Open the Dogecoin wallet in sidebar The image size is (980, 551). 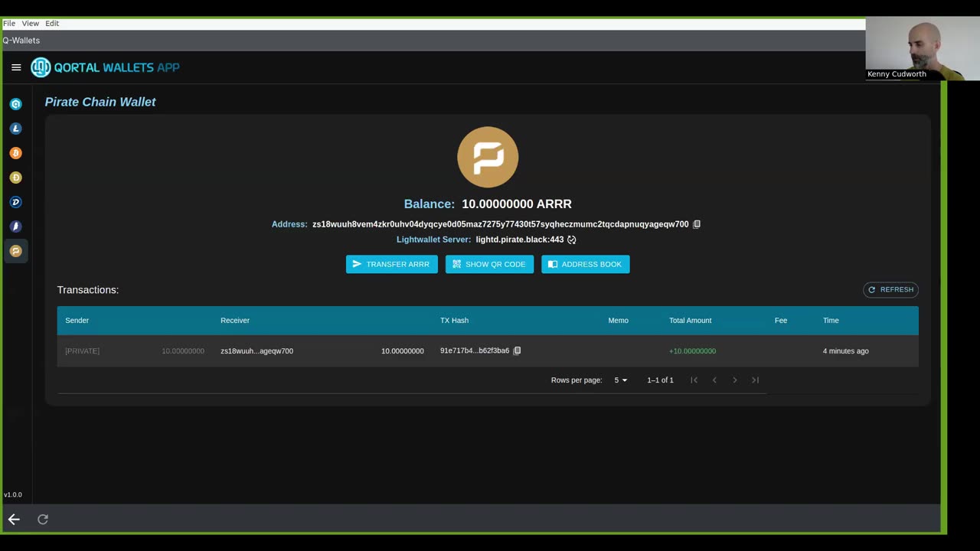(x=15, y=178)
